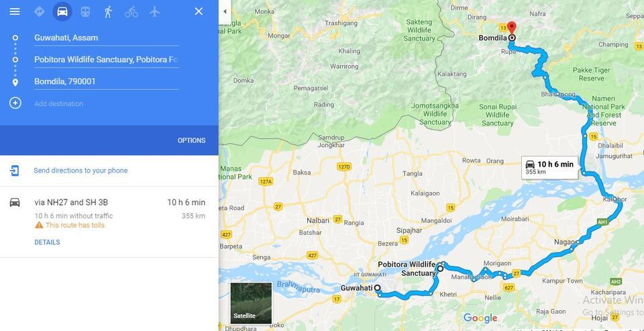The image size is (644, 331).
Task: Select the via NH27 and SH 3B route
Action: (x=109, y=222)
